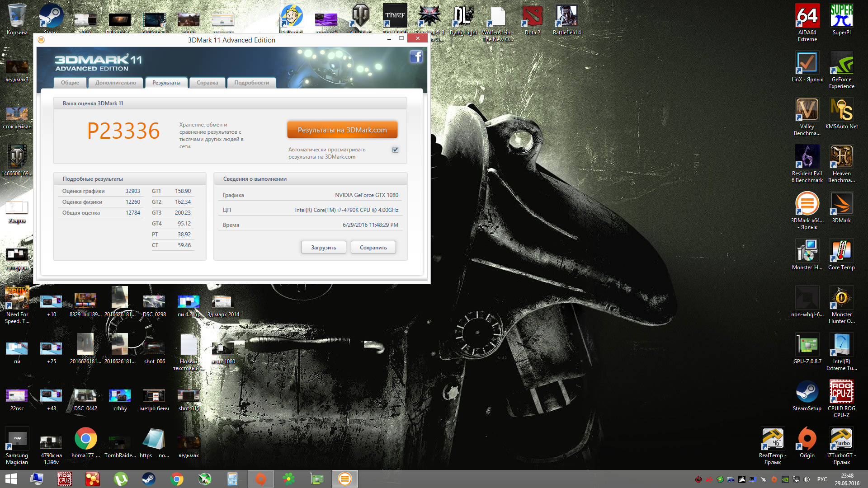The image size is (868, 488).
Task: Open the Google Chrome taskbar icon
Action: [177, 479]
